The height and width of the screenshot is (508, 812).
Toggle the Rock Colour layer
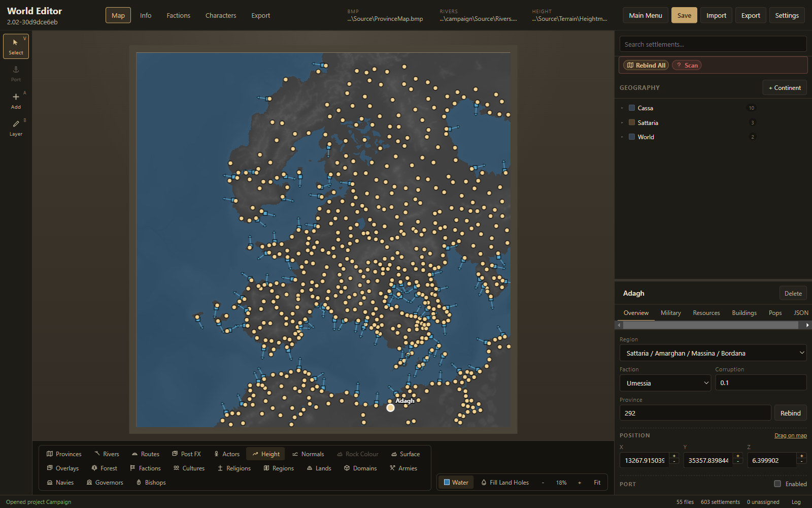tap(357, 454)
